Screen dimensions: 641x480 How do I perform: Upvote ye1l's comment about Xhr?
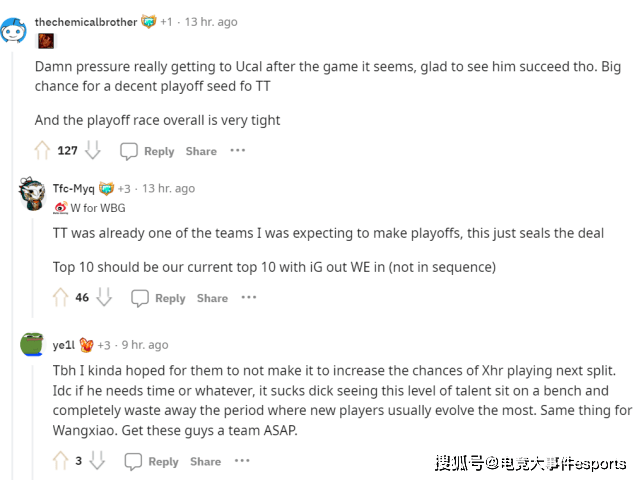(60, 461)
